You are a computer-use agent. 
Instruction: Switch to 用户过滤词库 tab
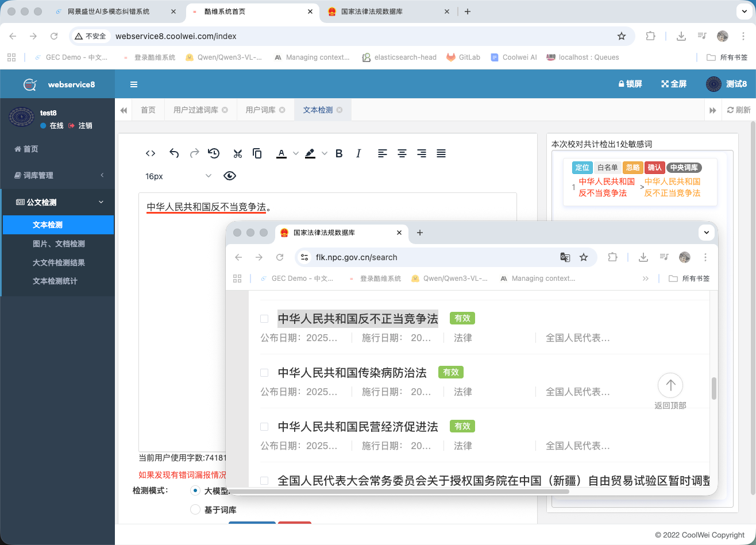coord(196,110)
